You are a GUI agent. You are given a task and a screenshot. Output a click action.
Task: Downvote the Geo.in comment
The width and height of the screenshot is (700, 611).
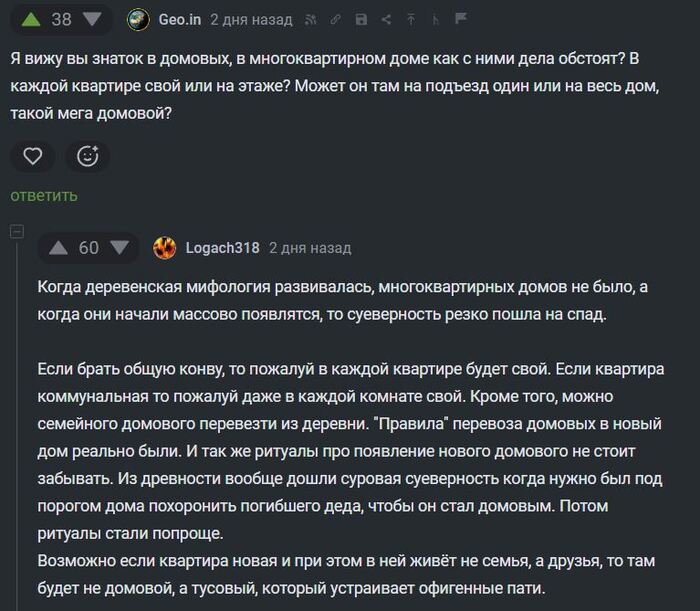tap(92, 19)
